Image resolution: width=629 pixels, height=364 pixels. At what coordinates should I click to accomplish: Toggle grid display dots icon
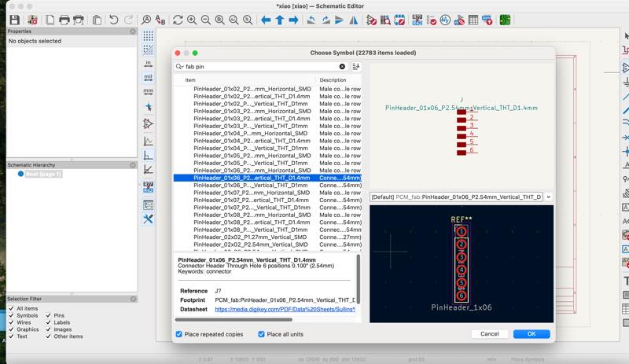148,36
